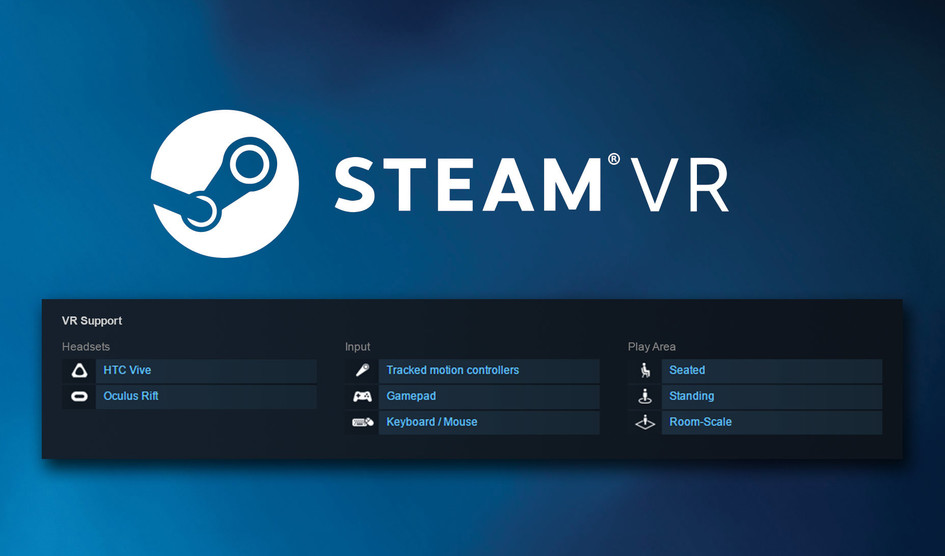Click the keyboard and mouse icon
This screenshot has width=945, height=556.
coord(362,422)
